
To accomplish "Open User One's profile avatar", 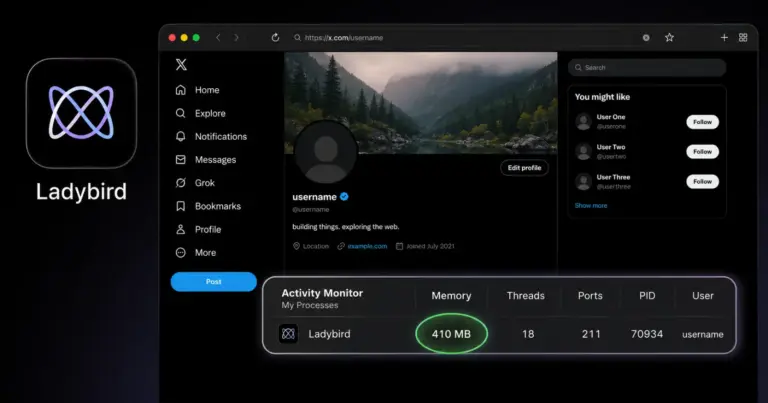I will [583, 121].
